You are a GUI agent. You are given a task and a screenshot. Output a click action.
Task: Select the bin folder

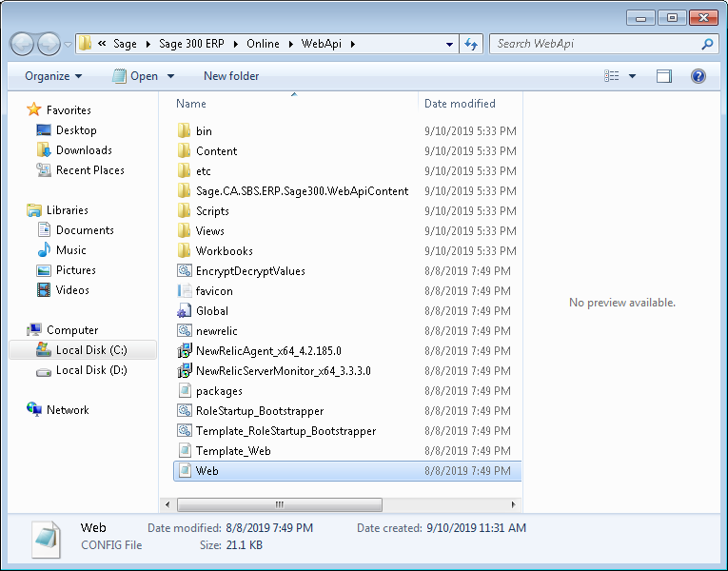coord(204,131)
